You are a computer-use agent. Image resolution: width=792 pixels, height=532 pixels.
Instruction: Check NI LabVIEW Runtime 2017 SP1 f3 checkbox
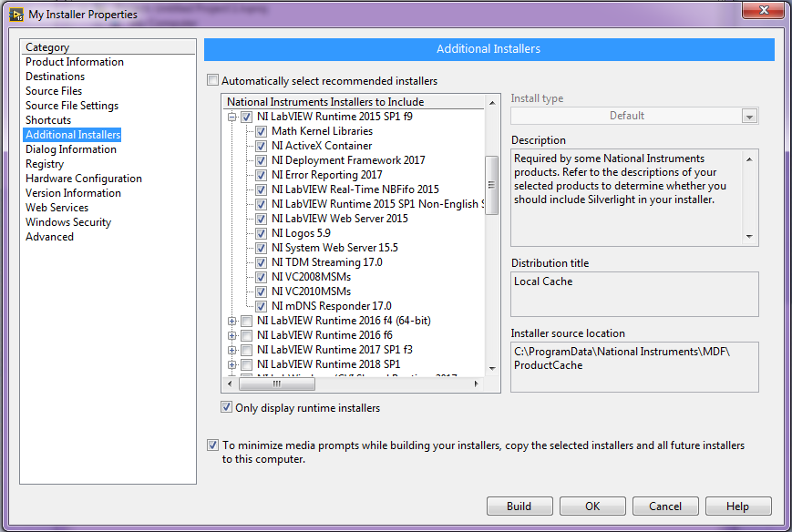pyautogui.click(x=246, y=351)
